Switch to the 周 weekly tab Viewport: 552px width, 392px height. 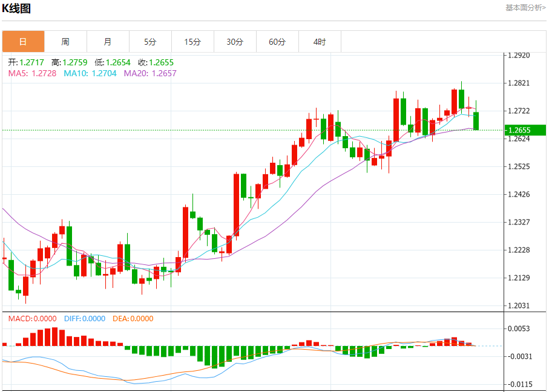(x=65, y=42)
